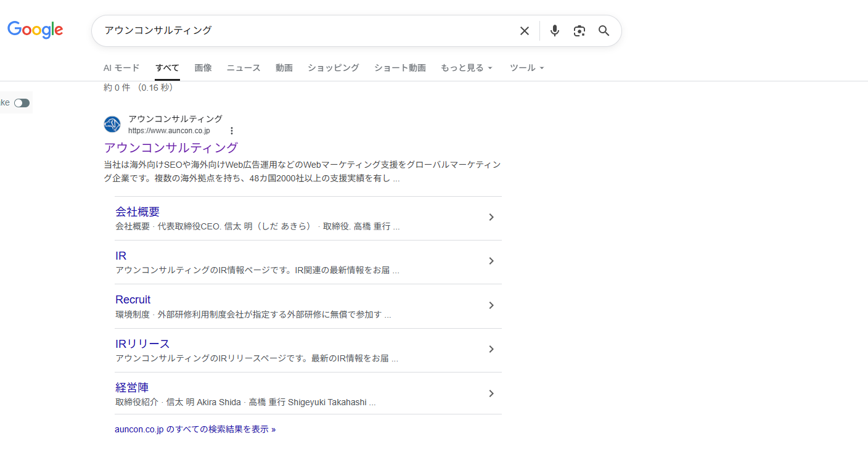Start voice search with microphone icon
Image resolution: width=868 pixels, height=457 pixels.
tap(555, 31)
